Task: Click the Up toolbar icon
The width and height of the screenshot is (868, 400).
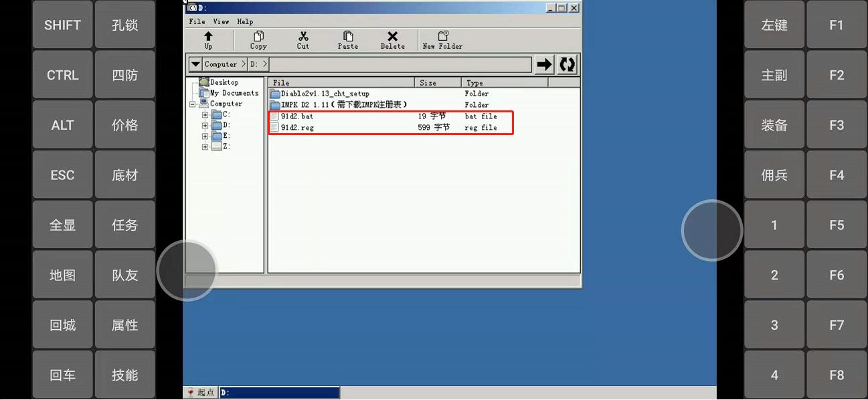Action: (208, 40)
